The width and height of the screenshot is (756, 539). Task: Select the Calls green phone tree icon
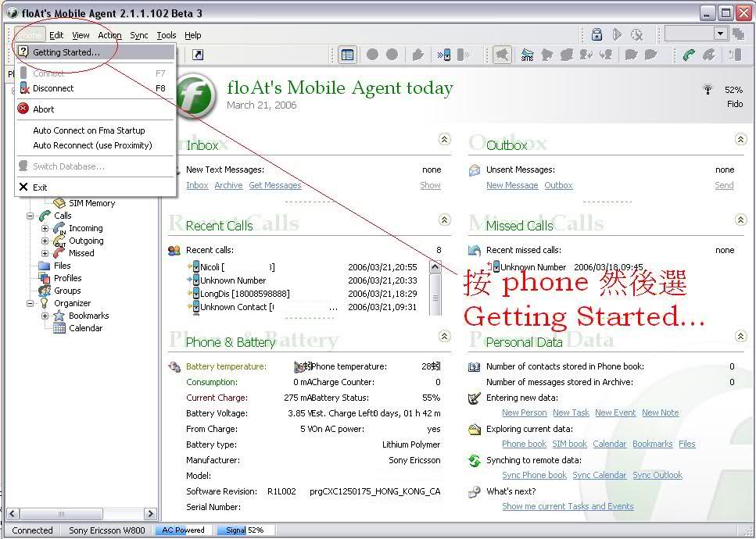point(45,216)
